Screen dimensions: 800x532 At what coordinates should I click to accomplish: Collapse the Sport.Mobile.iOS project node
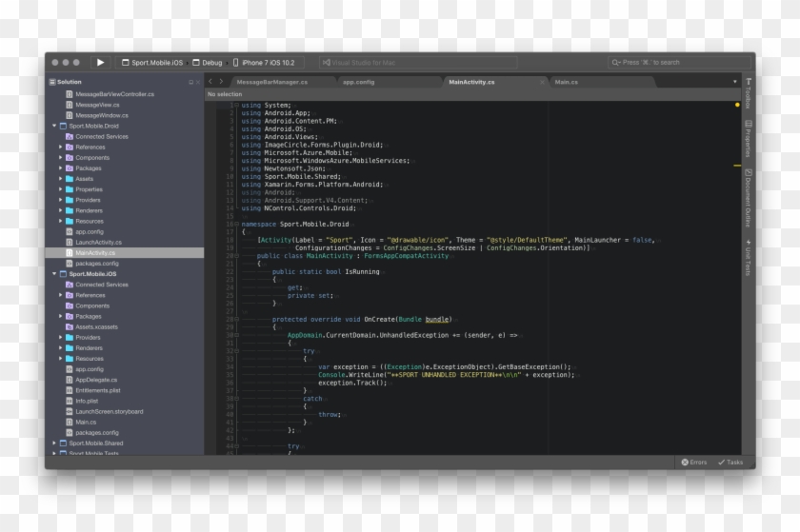54,274
